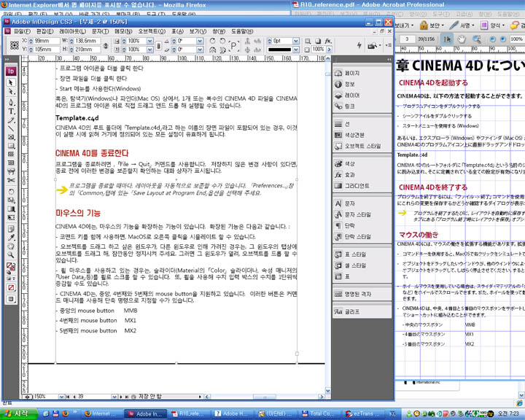Click the flip horizontal icon
The height and width of the screenshot is (420, 525).
click(x=212, y=50)
